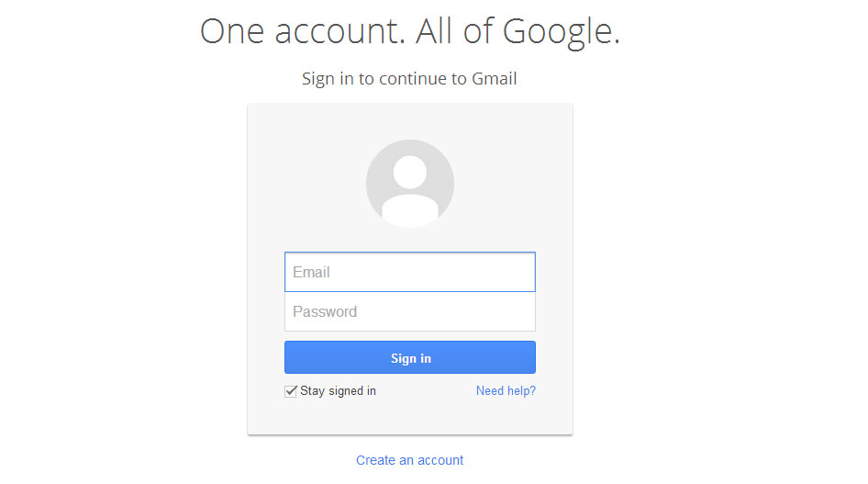Click the checkmark next to Stay signed in

[x=291, y=391]
